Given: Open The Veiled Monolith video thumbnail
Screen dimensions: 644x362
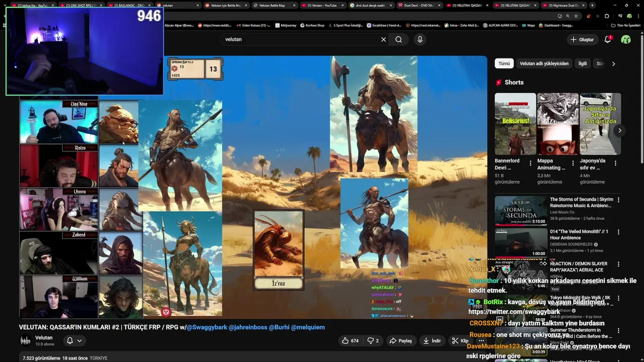Looking at the screenshot, I should tap(521, 243).
